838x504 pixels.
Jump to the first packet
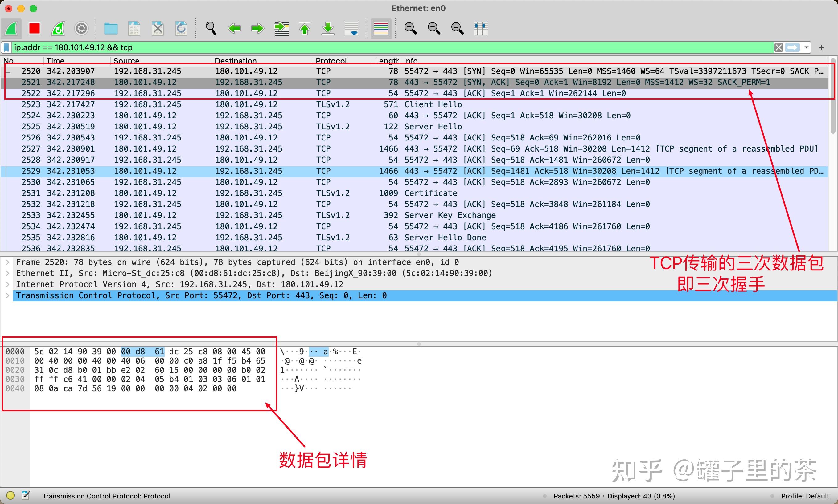coord(305,28)
